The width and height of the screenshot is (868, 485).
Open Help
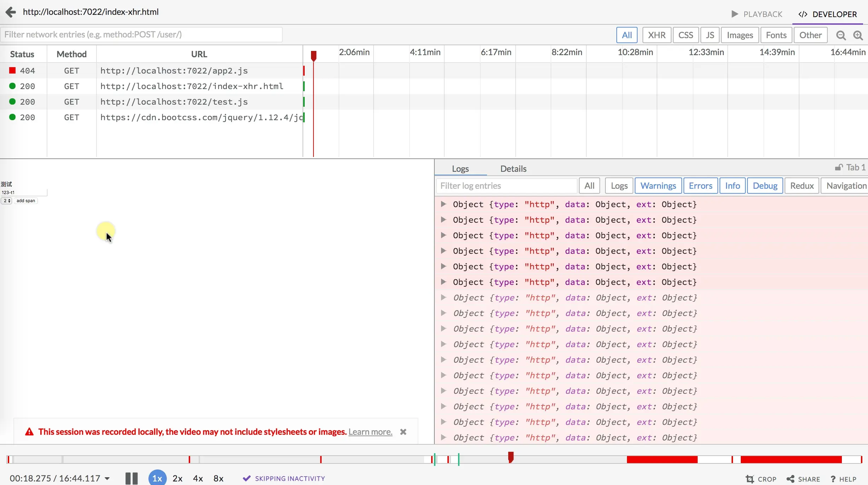click(x=843, y=479)
